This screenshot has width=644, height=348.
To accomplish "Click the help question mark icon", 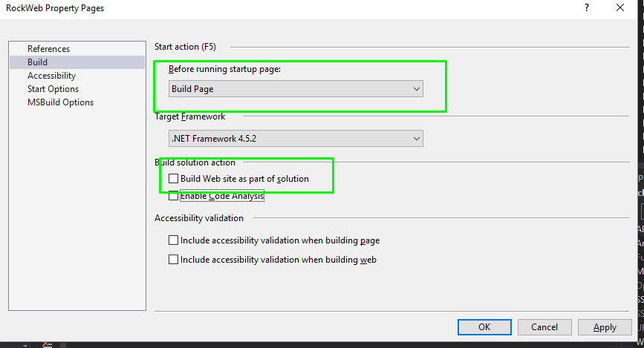I will coord(587,8).
